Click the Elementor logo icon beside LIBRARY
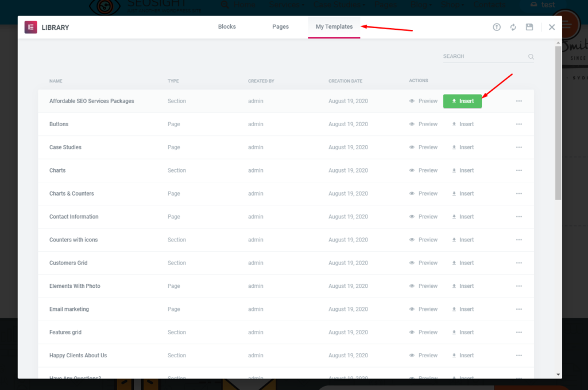The height and width of the screenshot is (390, 588). [31, 27]
